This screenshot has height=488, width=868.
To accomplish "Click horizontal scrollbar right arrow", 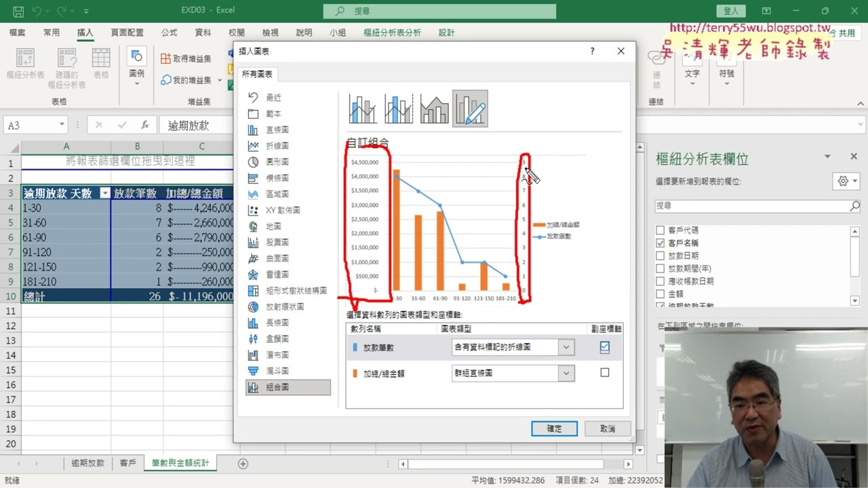I will 628,464.
